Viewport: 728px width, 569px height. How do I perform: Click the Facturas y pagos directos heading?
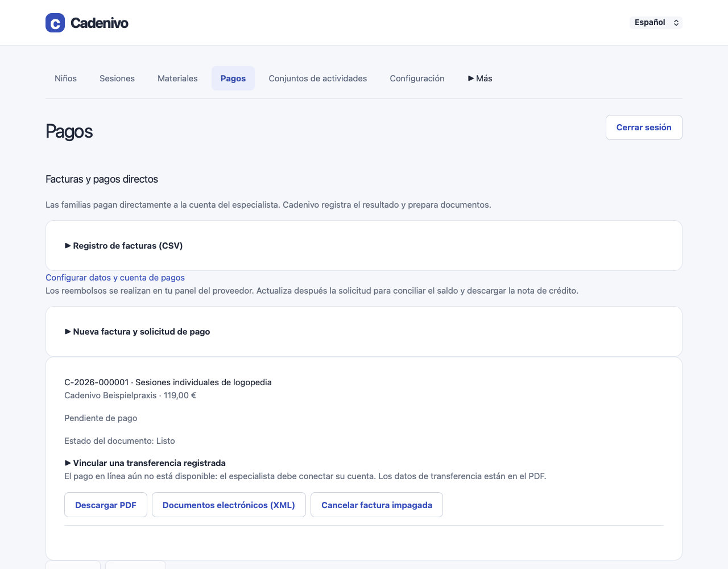(102, 179)
